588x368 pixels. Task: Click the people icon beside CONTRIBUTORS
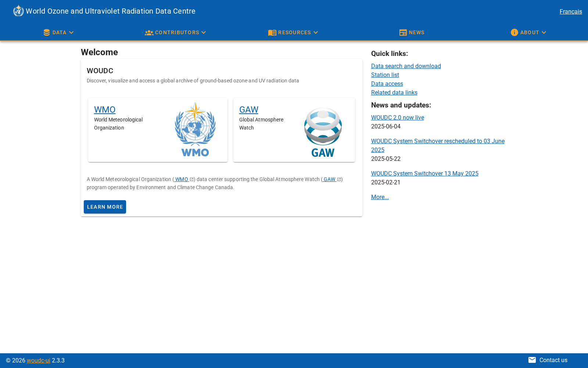click(x=149, y=33)
